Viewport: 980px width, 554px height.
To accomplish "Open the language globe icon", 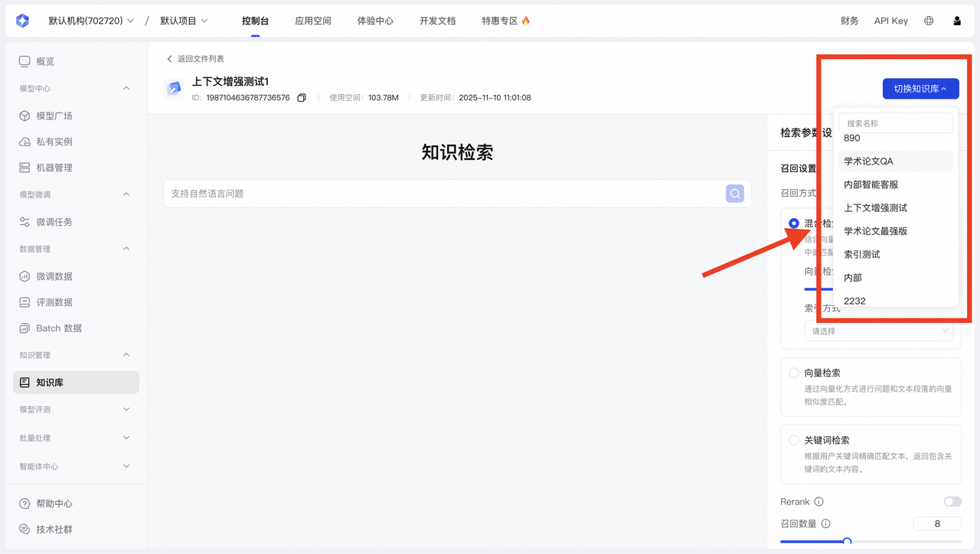I will [929, 21].
